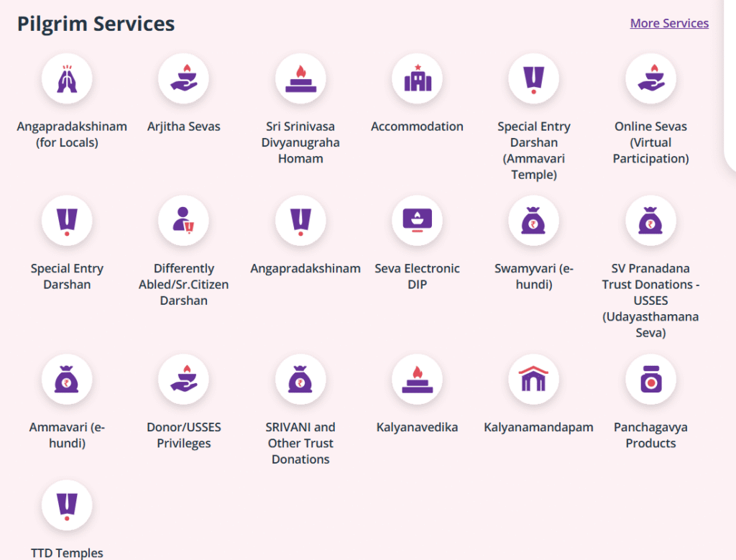Click the 'Kalyanavedika' text label
The image size is (736, 560).
[418, 427]
